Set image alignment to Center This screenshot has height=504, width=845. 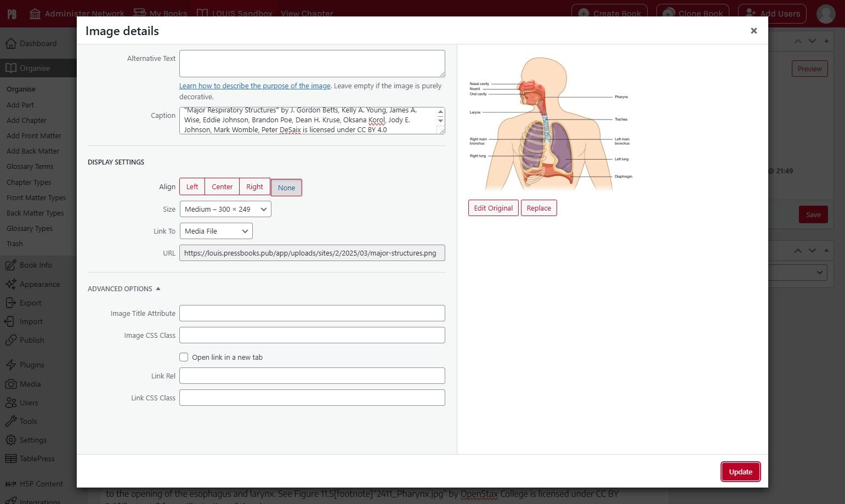click(x=222, y=186)
